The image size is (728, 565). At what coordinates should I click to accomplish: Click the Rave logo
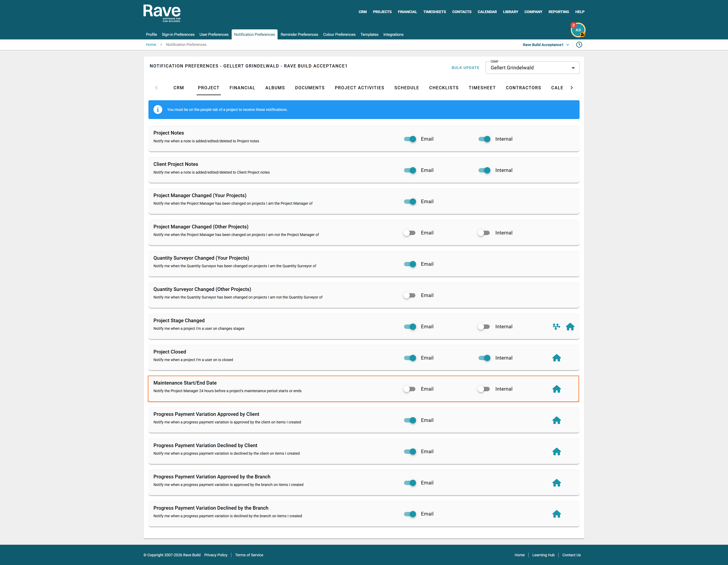coord(162,13)
